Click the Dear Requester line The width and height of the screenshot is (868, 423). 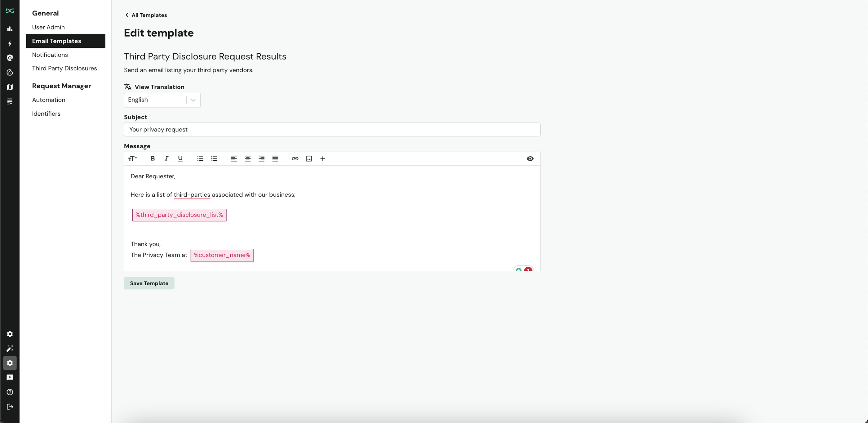click(153, 176)
